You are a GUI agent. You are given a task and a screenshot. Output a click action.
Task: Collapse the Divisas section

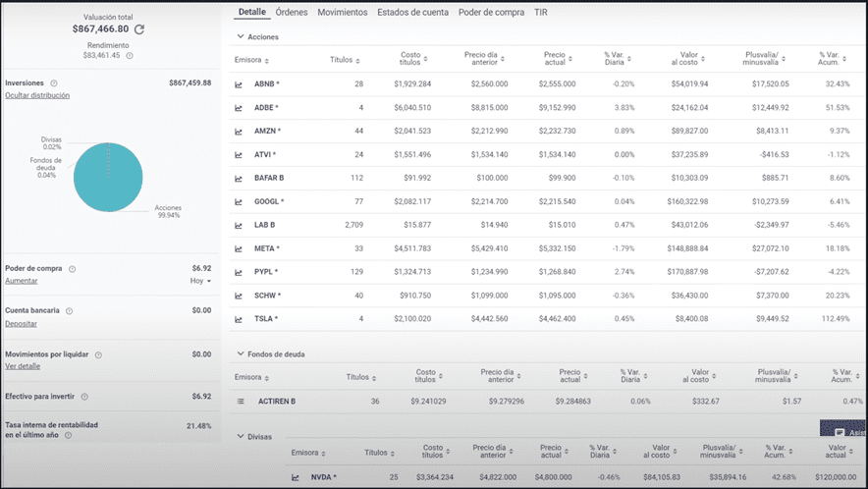(240, 435)
